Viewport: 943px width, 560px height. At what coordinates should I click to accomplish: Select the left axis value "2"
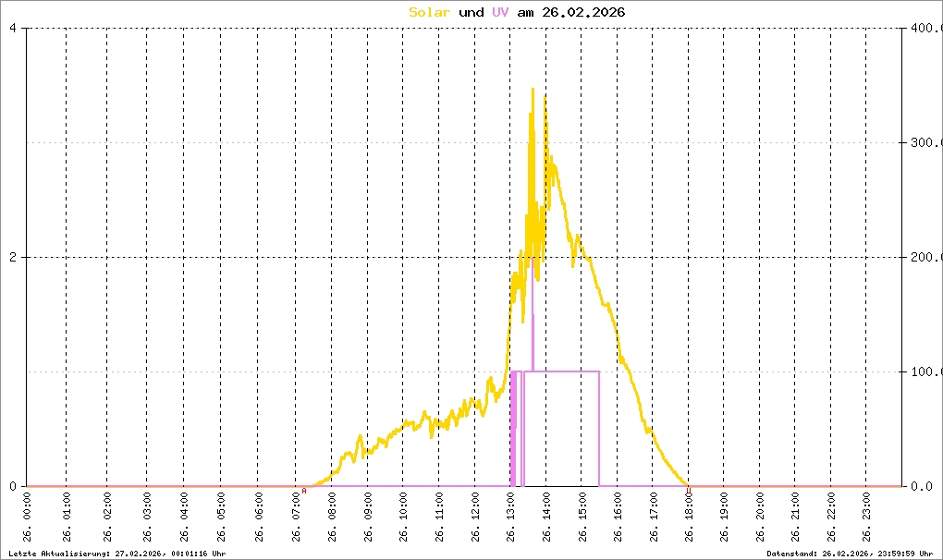pyautogui.click(x=13, y=257)
